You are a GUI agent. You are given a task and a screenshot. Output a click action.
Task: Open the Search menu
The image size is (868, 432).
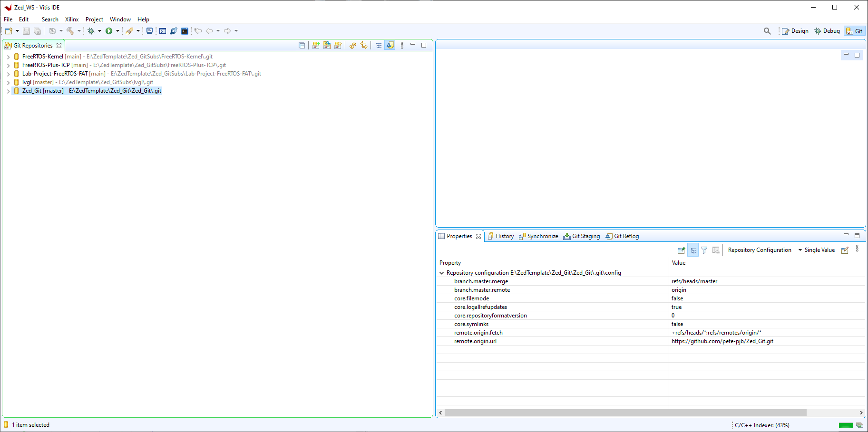click(x=50, y=19)
